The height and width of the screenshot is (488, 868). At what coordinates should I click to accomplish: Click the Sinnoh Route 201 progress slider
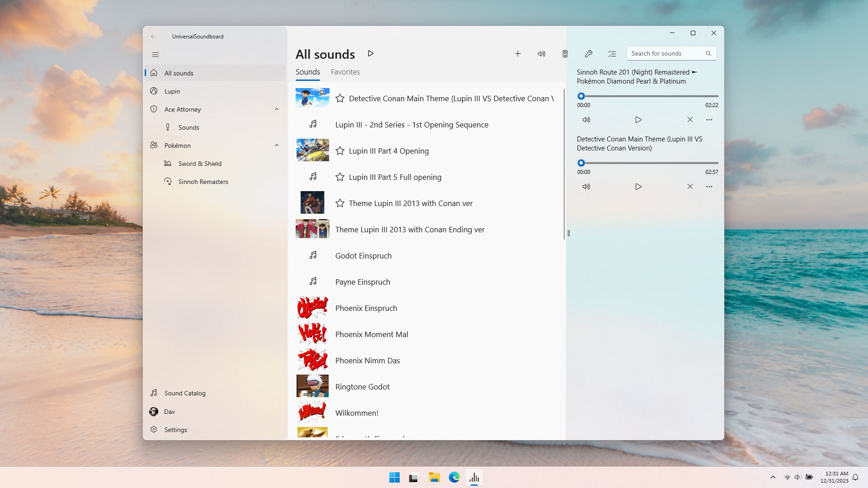pos(649,96)
